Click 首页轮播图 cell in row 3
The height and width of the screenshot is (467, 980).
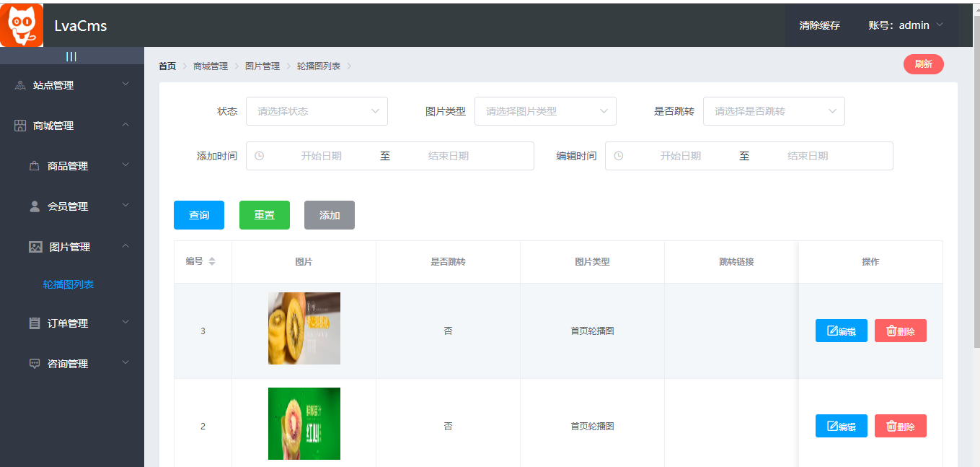pos(592,331)
